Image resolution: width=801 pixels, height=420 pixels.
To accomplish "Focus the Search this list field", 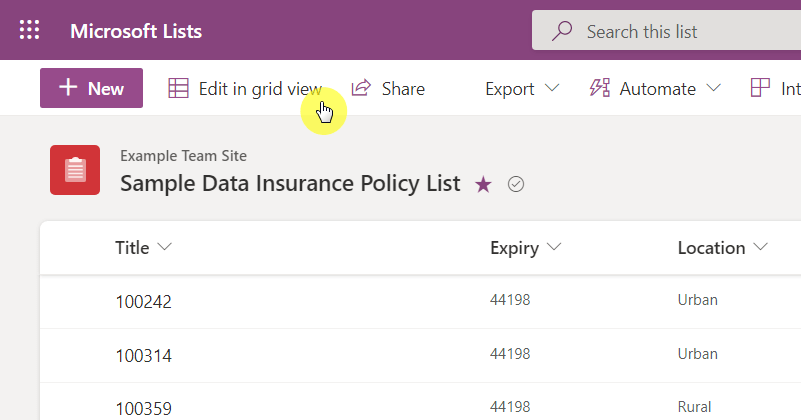I will tap(666, 31).
